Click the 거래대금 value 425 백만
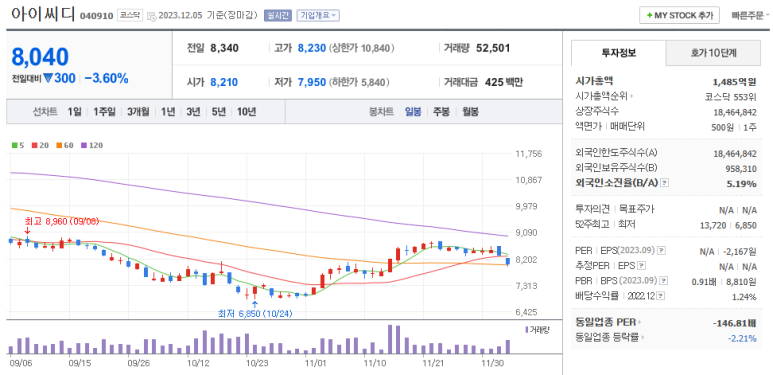 click(x=504, y=82)
